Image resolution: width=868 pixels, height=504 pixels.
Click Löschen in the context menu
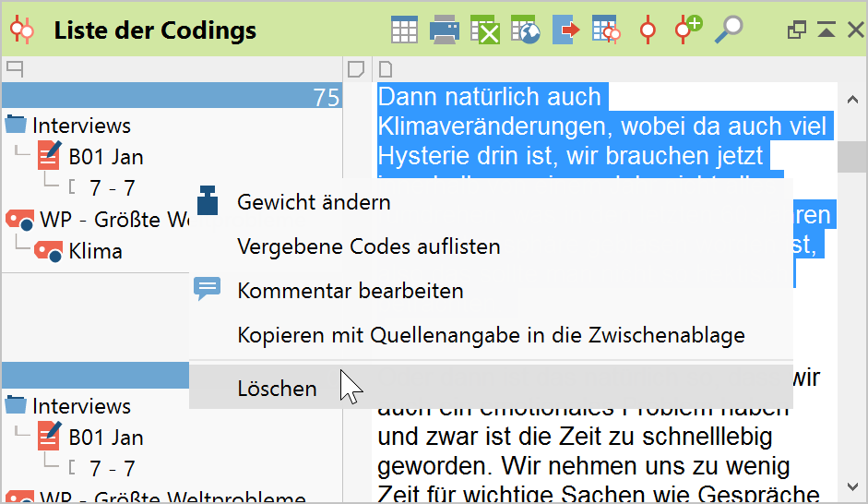coord(491,388)
